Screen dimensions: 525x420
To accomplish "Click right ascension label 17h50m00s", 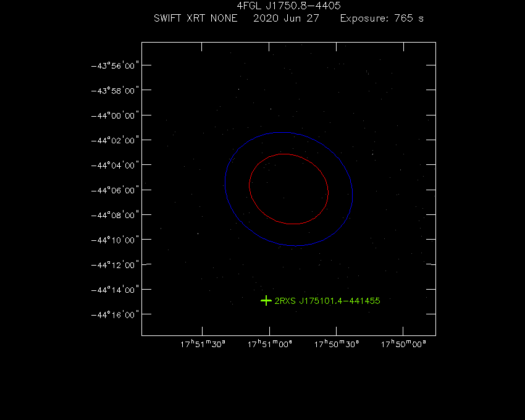I will [x=403, y=344].
